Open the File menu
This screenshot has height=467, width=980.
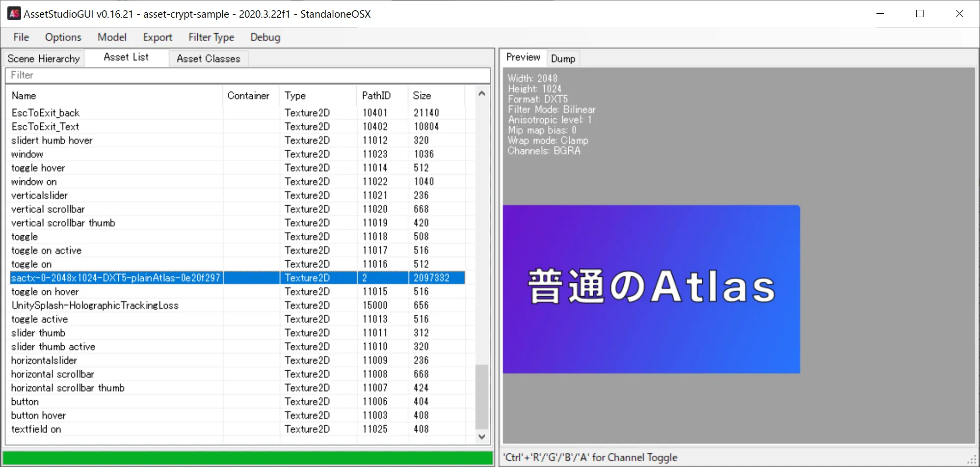pos(20,37)
